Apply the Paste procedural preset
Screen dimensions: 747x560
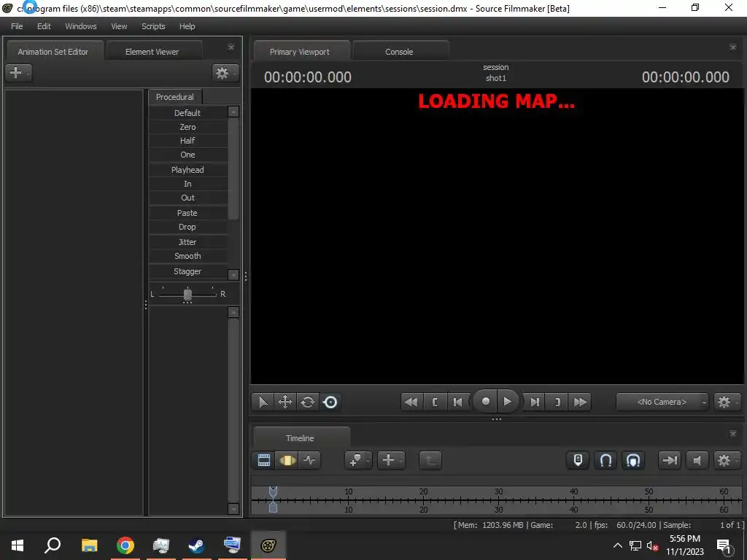[x=187, y=213]
